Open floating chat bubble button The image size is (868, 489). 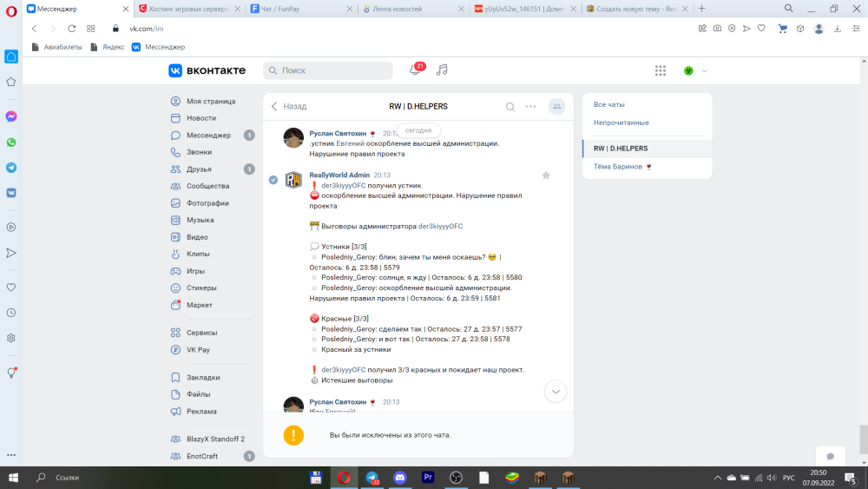click(831, 456)
